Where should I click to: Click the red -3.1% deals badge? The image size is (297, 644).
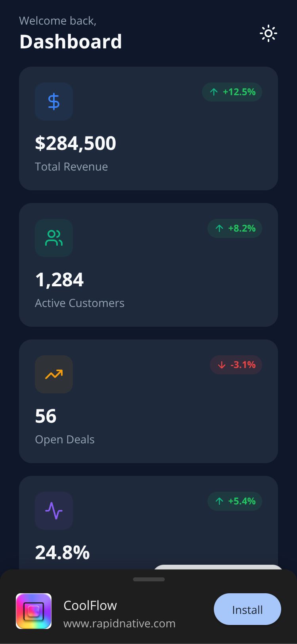point(236,365)
